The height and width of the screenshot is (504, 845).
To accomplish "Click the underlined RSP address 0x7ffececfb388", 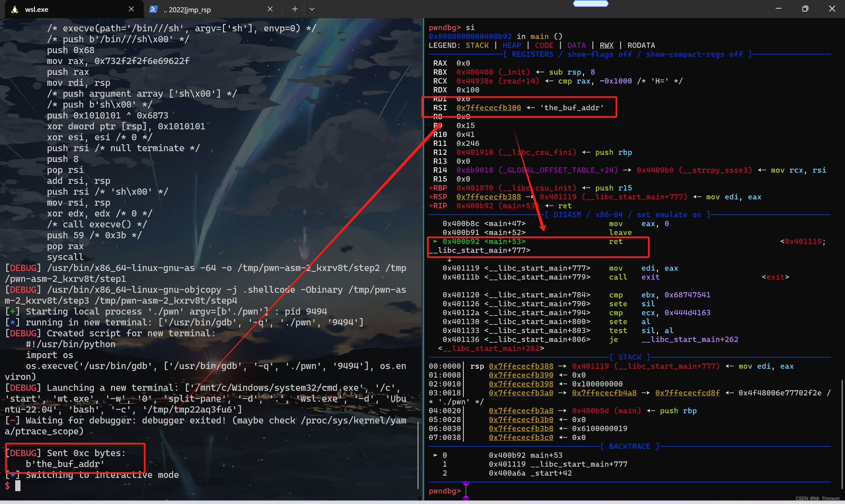I will pos(489,197).
